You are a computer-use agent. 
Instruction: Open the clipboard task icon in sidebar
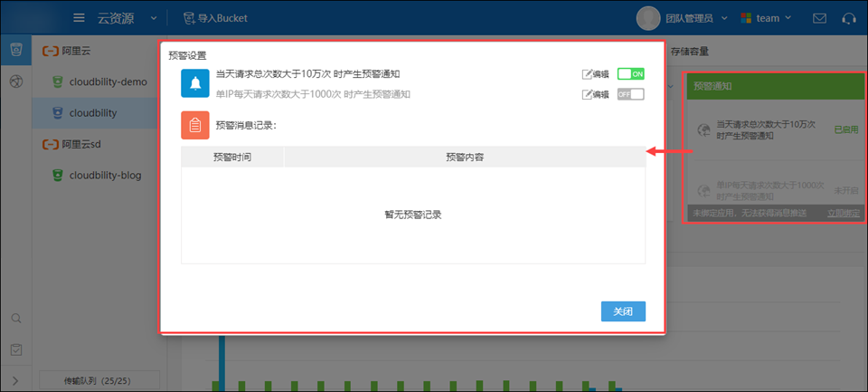pos(15,349)
